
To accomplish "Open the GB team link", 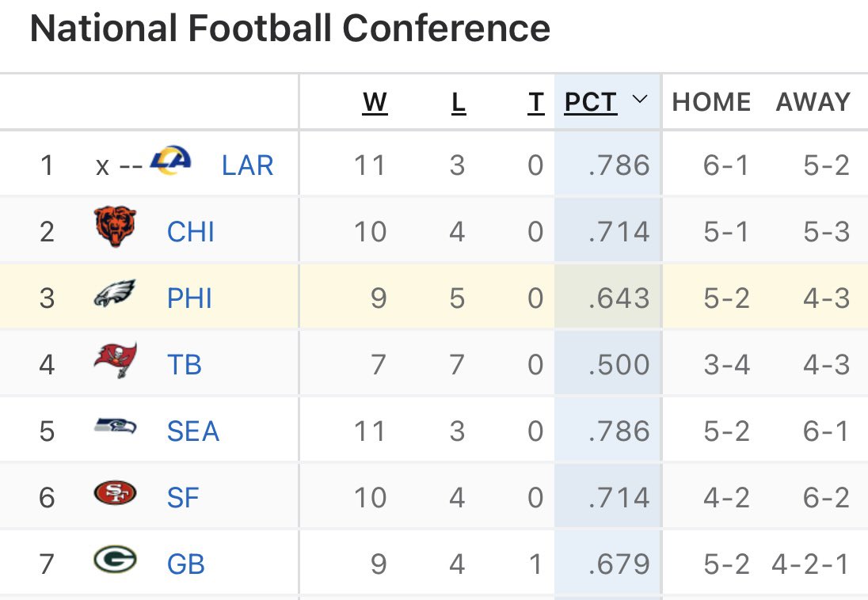I will click(186, 564).
